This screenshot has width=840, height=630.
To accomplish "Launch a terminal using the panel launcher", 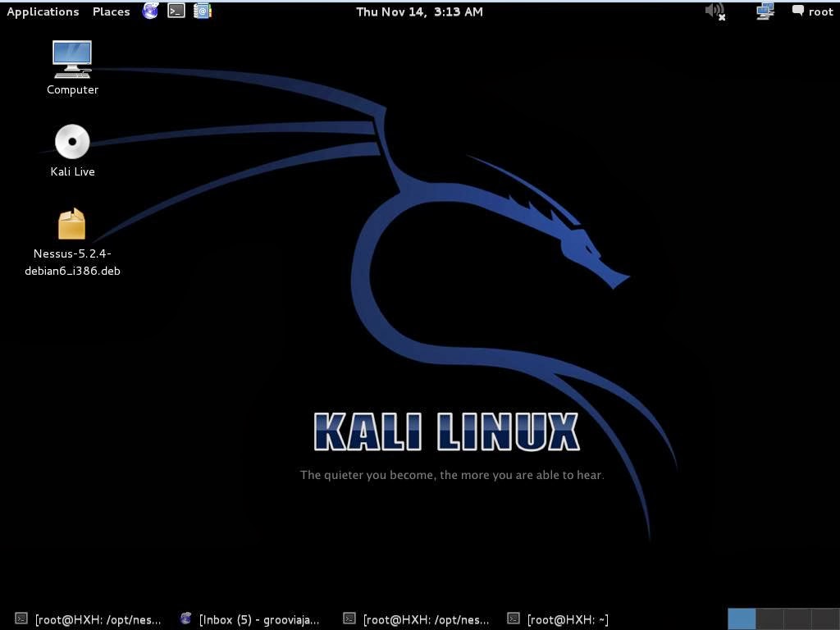I will pos(176,11).
